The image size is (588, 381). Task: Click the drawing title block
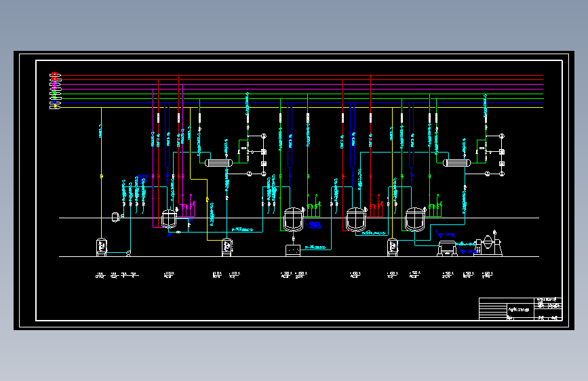520,309
